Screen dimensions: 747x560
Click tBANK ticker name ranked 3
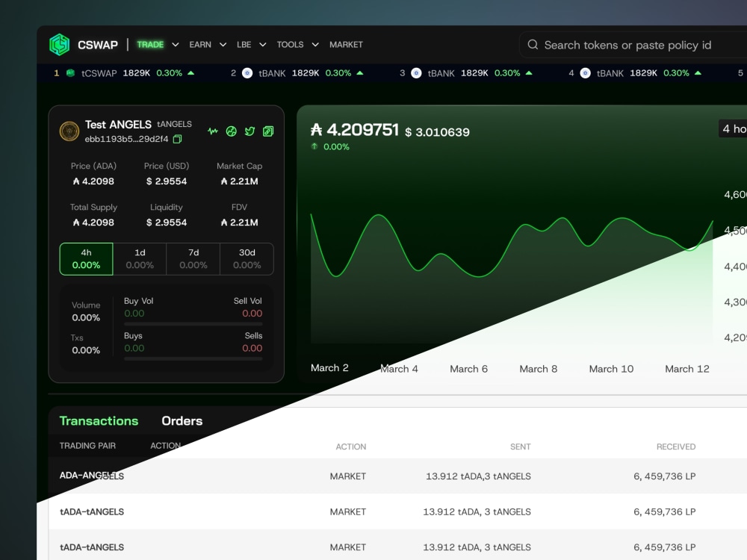pos(441,73)
